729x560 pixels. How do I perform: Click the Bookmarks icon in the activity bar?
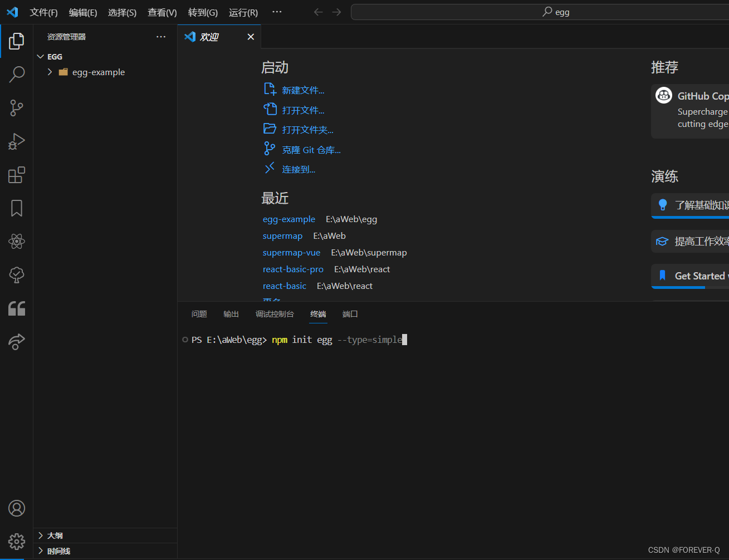coord(17,208)
